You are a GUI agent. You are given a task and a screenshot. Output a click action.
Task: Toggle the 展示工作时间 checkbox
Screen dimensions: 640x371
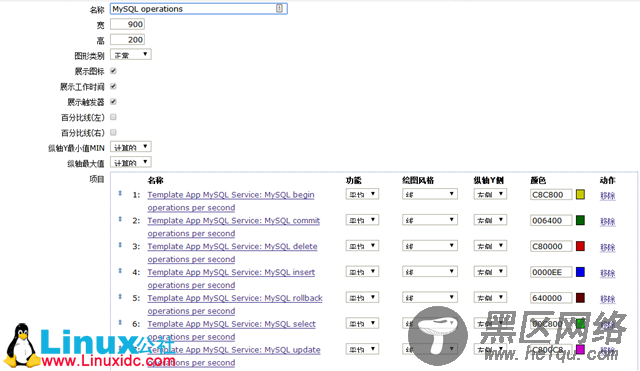coord(113,87)
